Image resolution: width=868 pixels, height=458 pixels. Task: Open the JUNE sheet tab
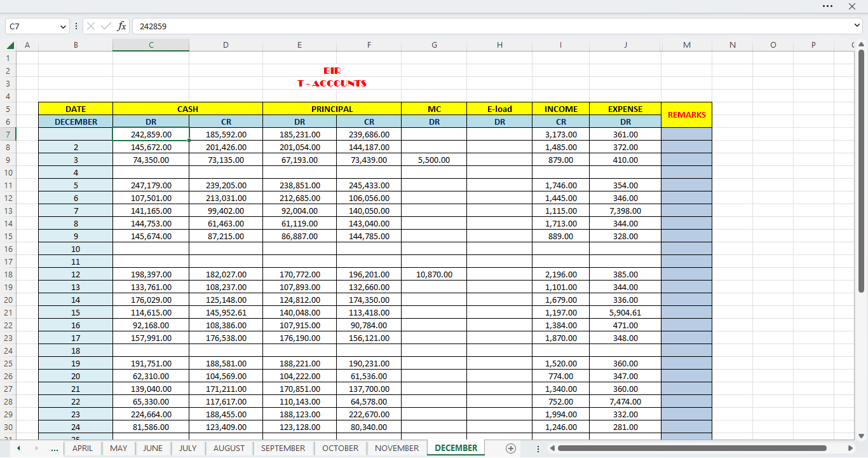[153, 448]
